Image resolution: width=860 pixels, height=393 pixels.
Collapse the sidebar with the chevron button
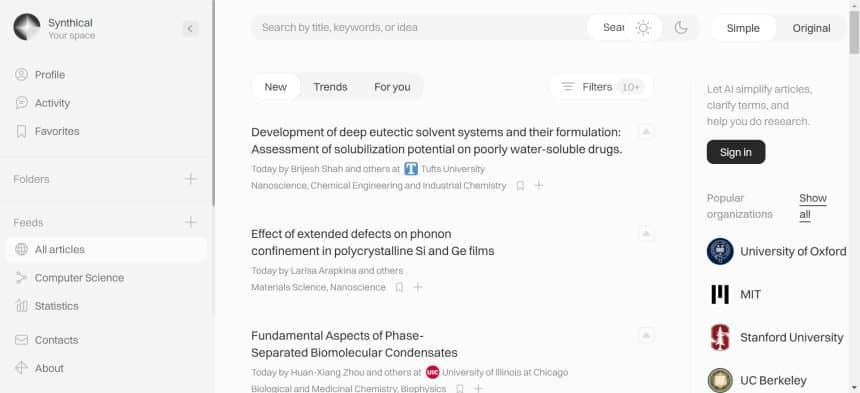pyautogui.click(x=190, y=29)
